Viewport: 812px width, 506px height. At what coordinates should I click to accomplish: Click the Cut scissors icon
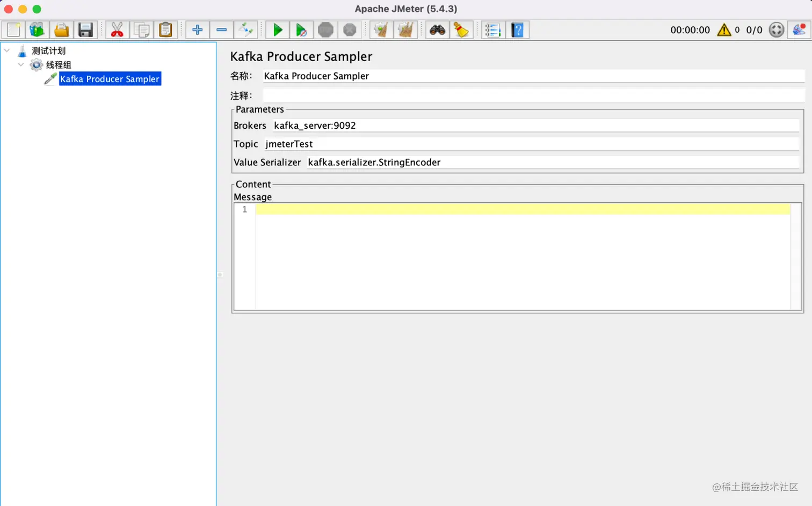pos(117,30)
